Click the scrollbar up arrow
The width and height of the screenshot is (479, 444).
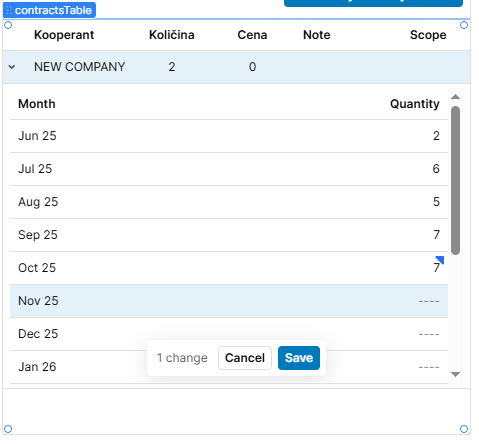click(x=455, y=97)
